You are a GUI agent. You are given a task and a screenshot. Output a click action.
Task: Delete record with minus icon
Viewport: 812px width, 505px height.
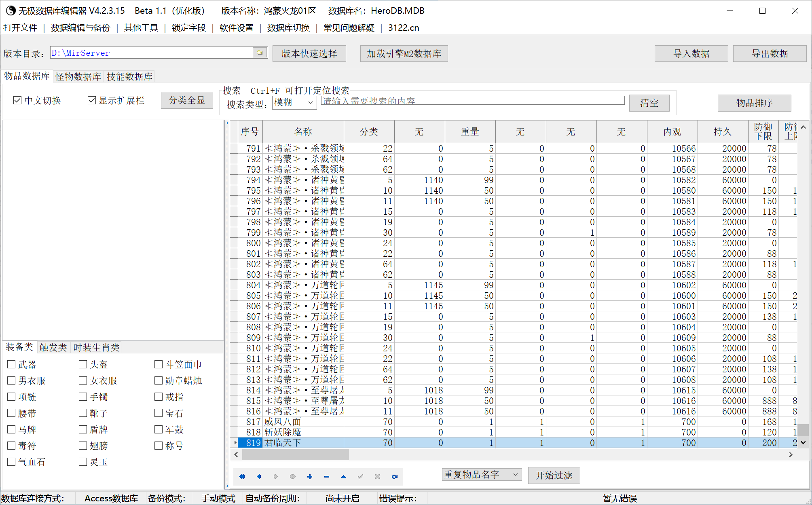point(327,477)
